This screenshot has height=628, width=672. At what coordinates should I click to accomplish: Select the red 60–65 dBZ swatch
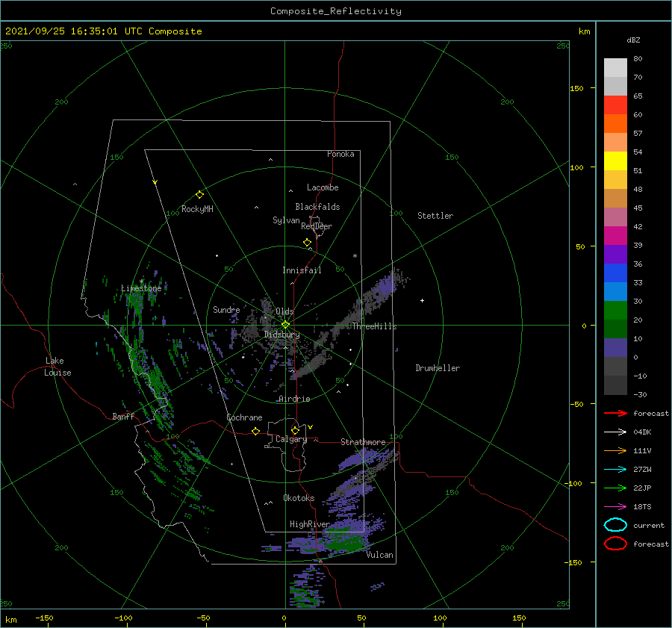coord(615,105)
